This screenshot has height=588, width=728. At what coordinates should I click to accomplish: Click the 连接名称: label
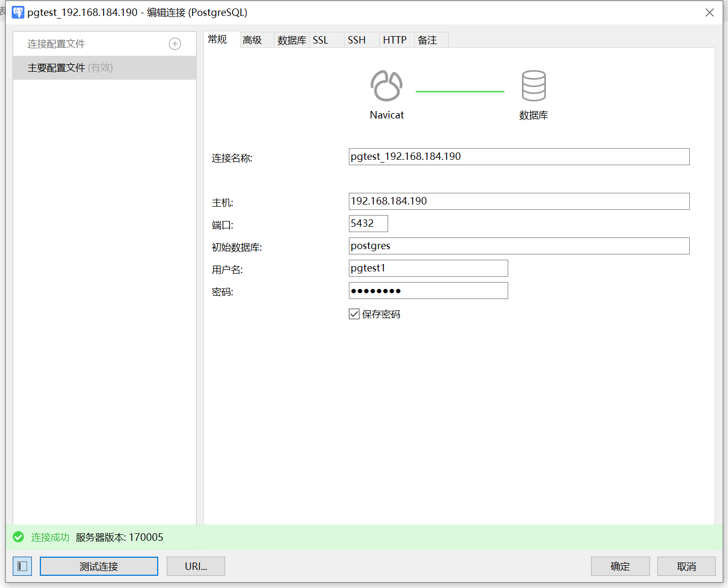click(x=232, y=158)
